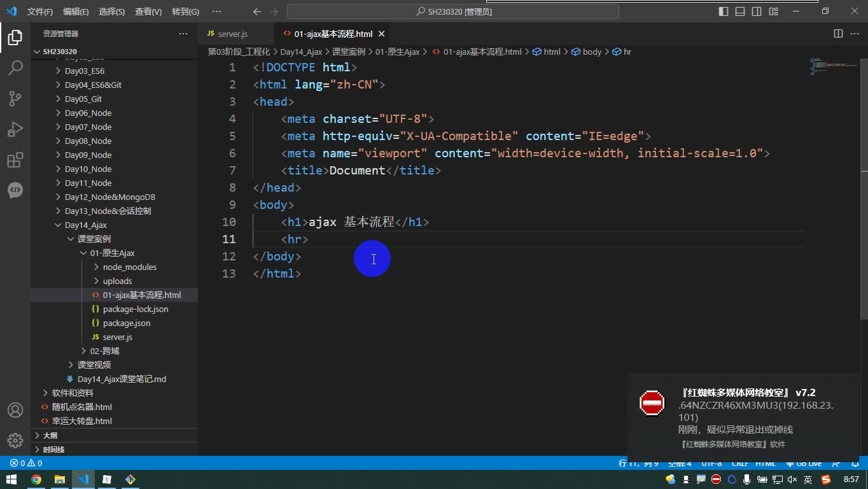The width and height of the screenshot is (868, 489).
Task: Go forward using the title bar arrow
Action: (x=274, y=11)
